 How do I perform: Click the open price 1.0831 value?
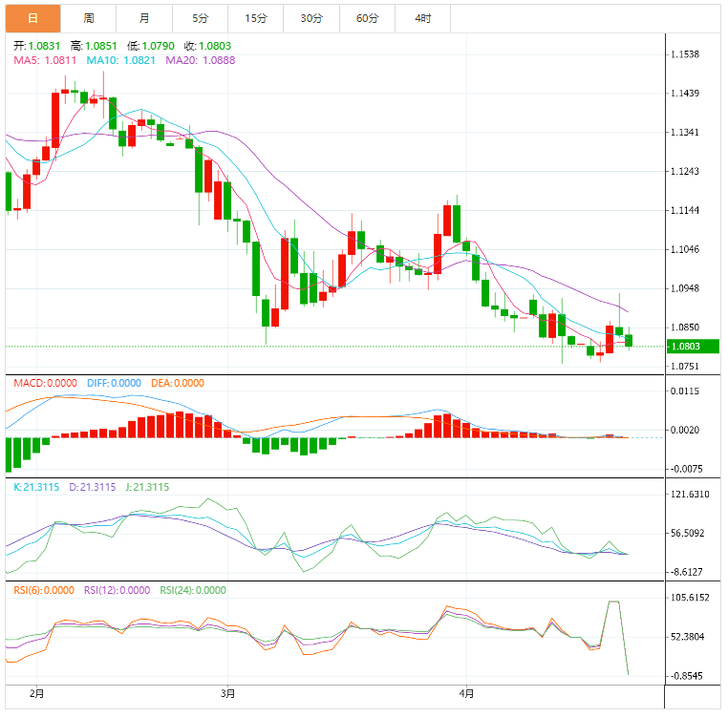click(44, 46)
